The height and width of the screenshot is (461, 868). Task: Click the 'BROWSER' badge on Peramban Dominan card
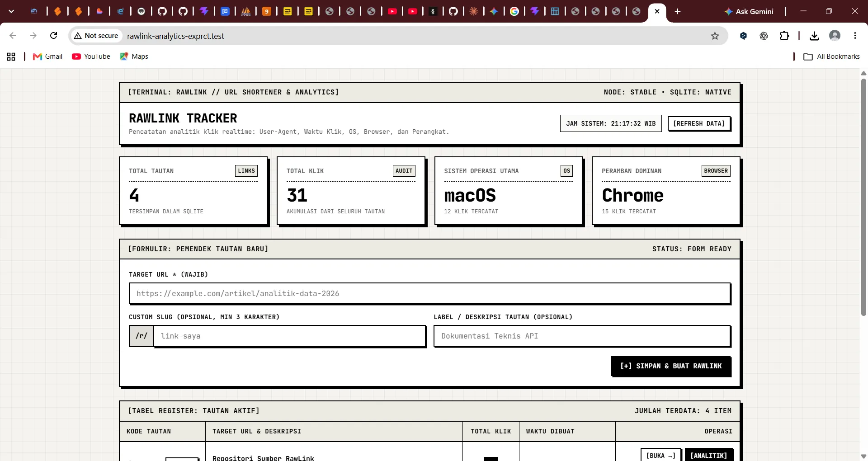[x=716, y=171]
